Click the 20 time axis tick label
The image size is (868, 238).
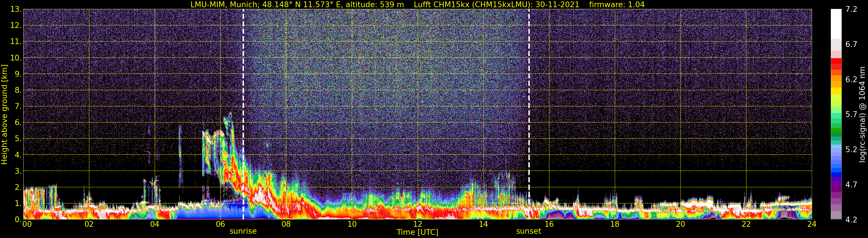pos(680,224)
